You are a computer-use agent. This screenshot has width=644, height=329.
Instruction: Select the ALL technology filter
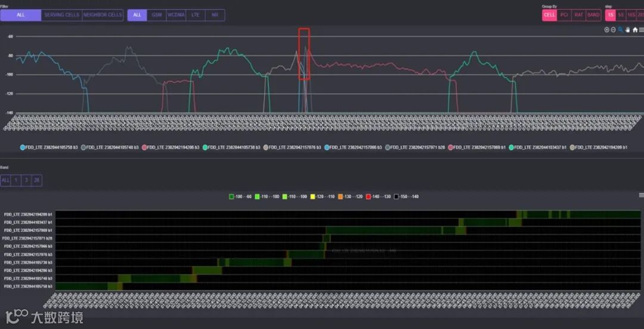pyautogui.click(x=137, y=15)
